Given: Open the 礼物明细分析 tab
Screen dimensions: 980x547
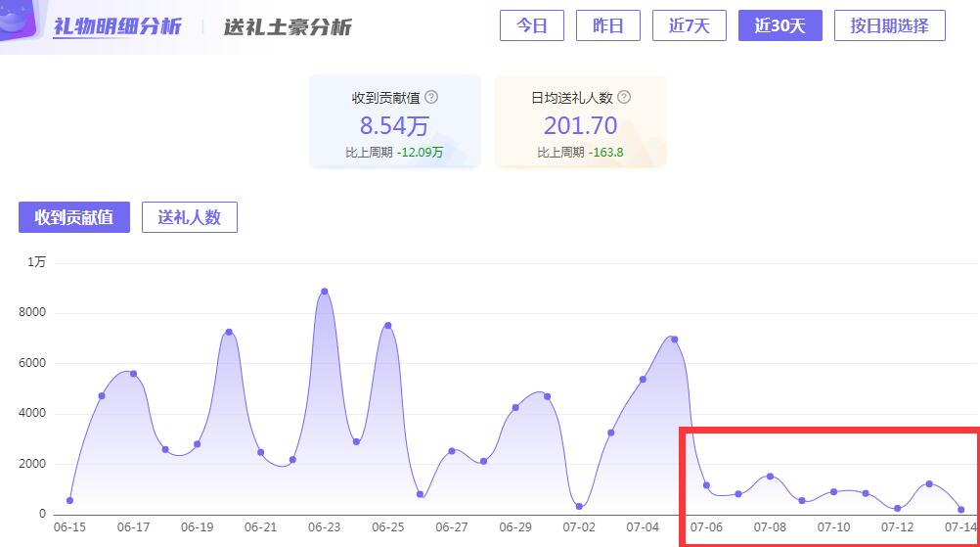Looking at the screenshot, I should tap(117, 26).
